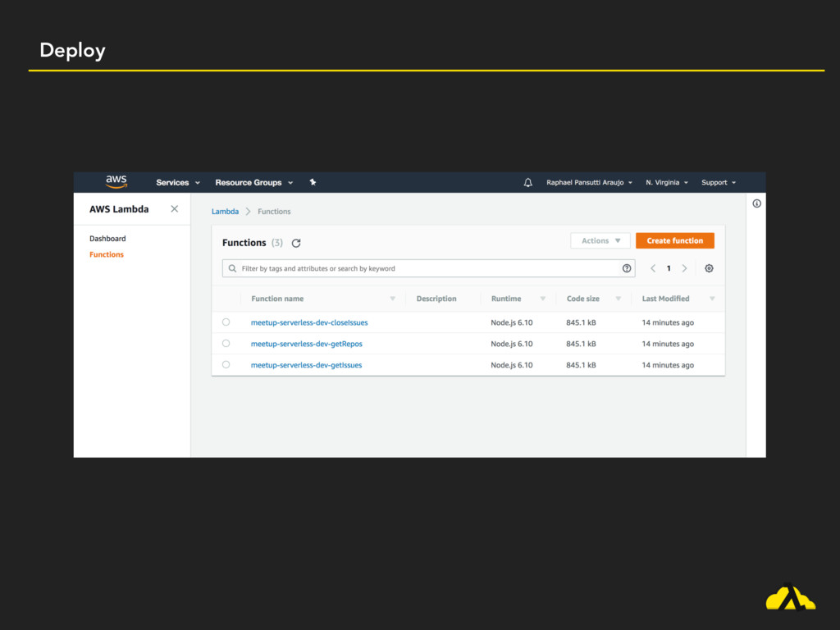Select meetup-serverless-dev-getIssues radio button

click(226, 365)
